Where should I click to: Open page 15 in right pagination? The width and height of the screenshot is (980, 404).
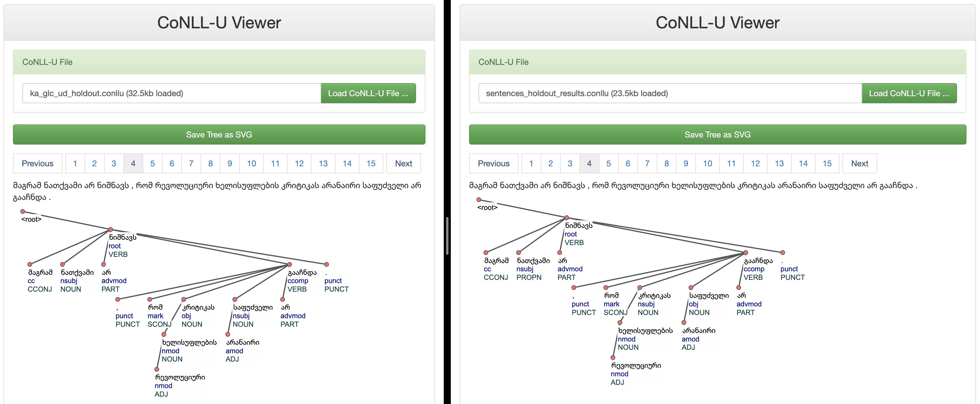pyautogui.click(x=827, y=163)
